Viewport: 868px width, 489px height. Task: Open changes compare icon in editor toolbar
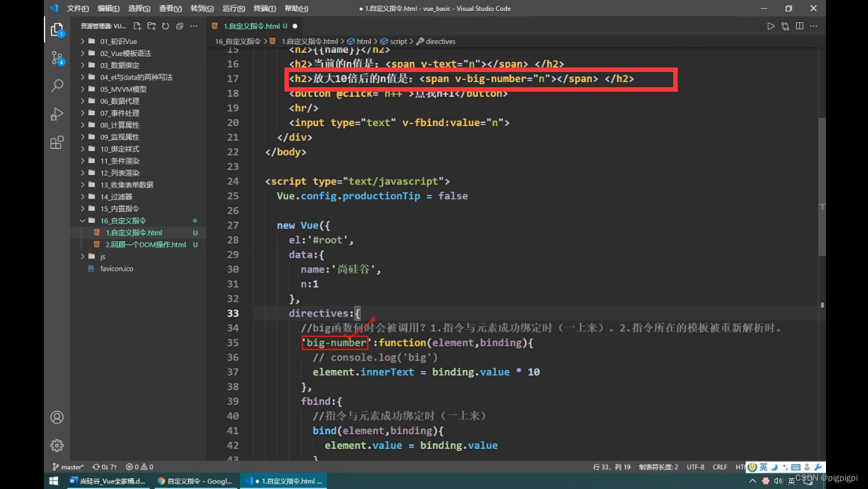[x=785, y=26]
